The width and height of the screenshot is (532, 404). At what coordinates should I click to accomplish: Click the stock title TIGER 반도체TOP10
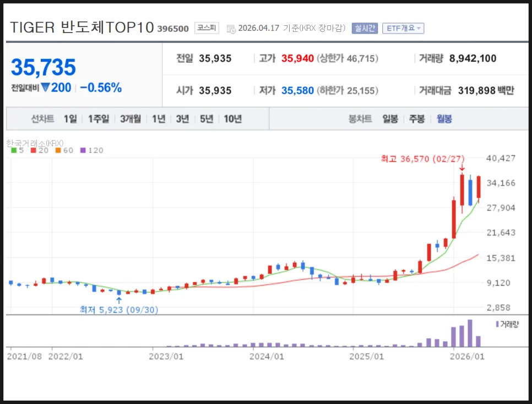[82, 28]
